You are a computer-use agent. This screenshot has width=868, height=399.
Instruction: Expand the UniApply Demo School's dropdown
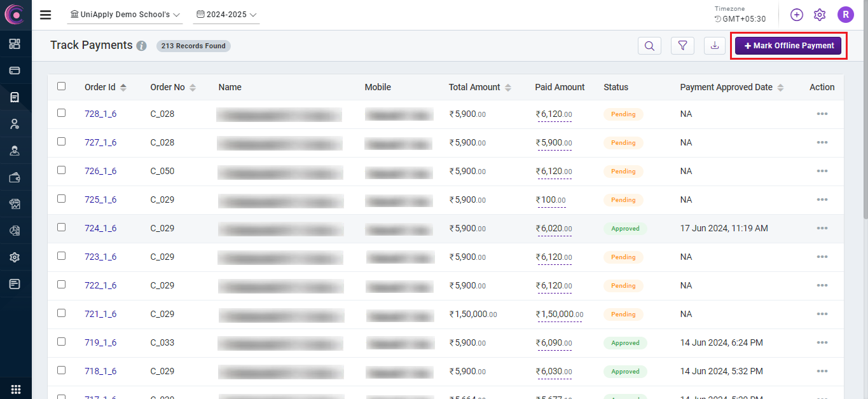(x=125, y=15)
